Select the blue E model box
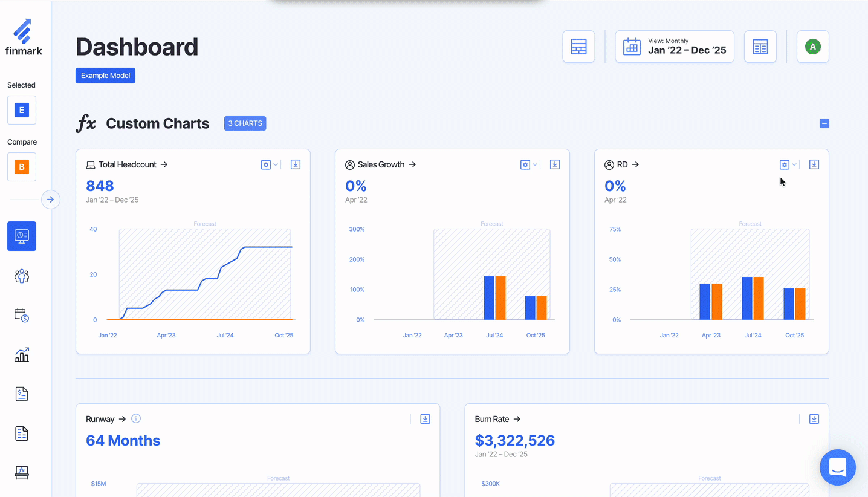868x497 pixels. coord(22,110)
